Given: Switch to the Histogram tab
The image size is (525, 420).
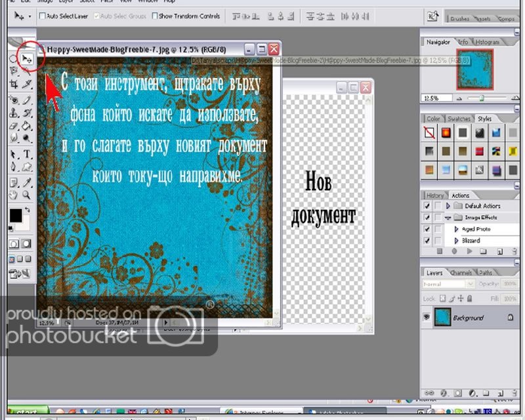Looking at the screenshot, I should coord(487,42).
